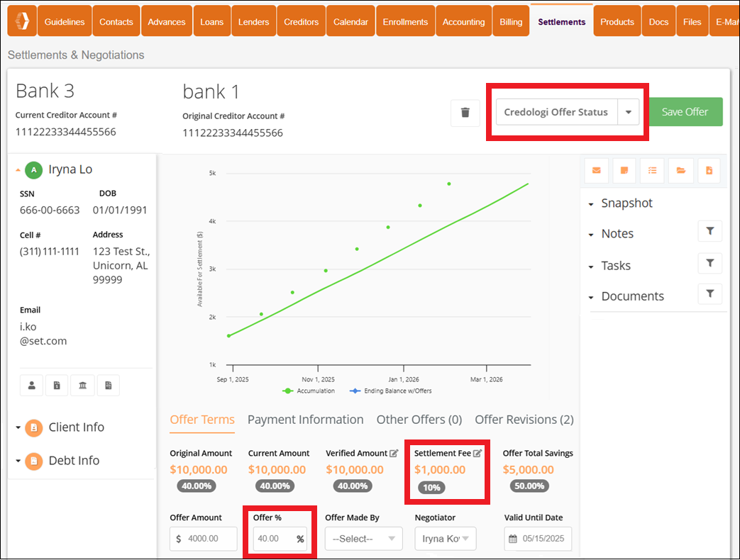The height and width of the screenshot is (560, 740).
Task: Click the bank building icon button
Action: (x=82, y=385)
